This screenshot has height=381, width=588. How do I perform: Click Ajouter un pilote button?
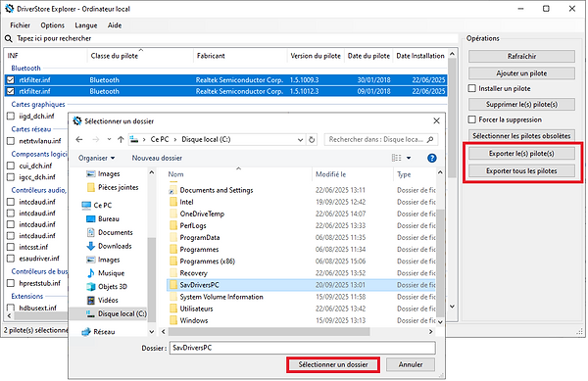[521, 73]
